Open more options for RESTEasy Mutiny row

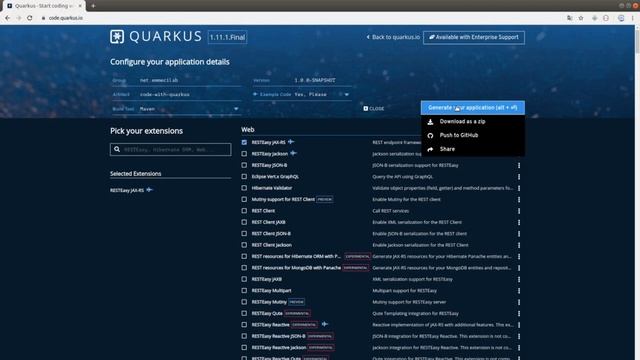519,302
